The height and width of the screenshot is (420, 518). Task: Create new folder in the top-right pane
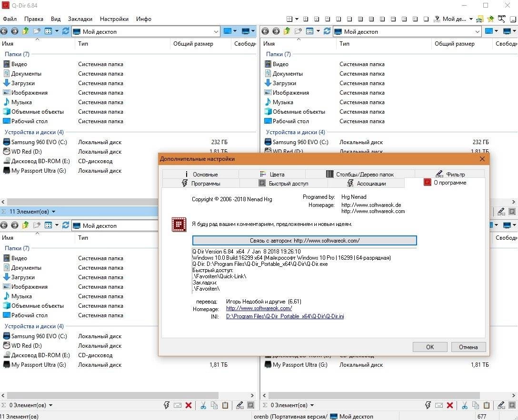298,31
